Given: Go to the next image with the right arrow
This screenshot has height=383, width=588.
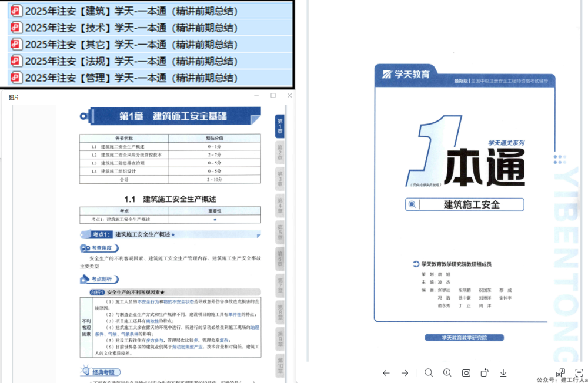Looking at the screenshot, I should [x=405, y=373].
